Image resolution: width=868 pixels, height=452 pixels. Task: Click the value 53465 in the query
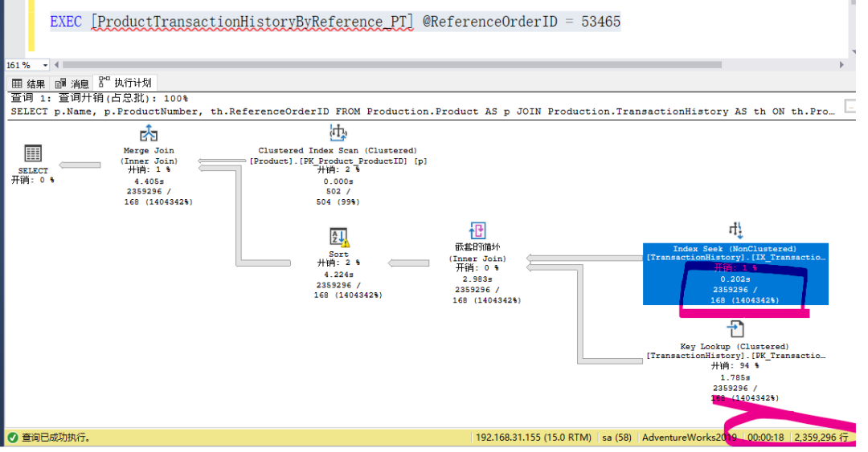[600, 22]
